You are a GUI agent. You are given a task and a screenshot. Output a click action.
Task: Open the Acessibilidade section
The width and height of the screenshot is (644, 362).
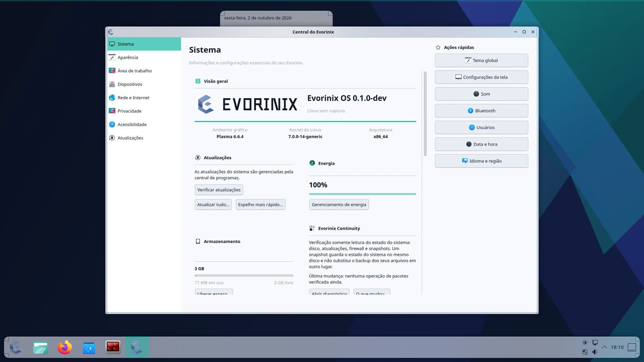(x=144, y=124)
